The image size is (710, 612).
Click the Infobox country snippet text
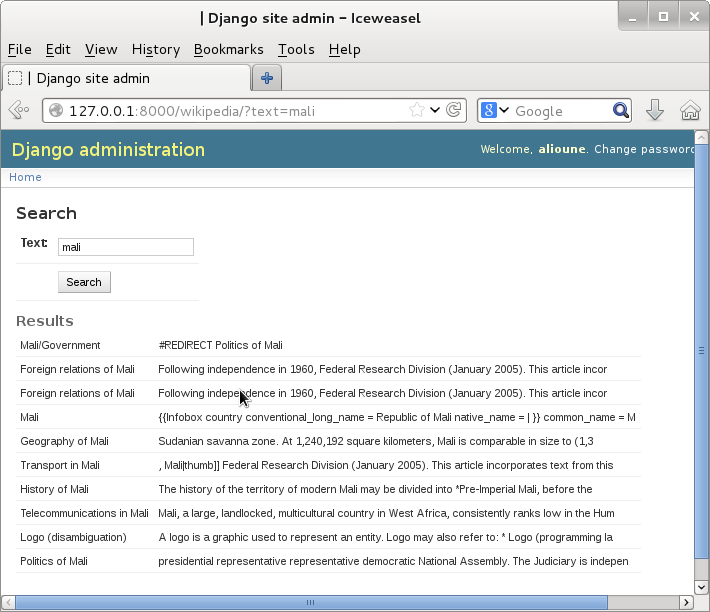tap(397, 417)
